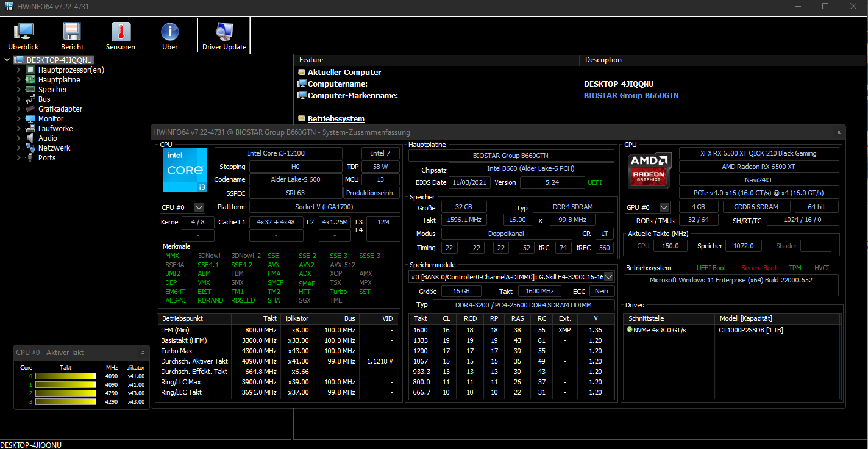The width and height of the screenshot is (868, 449).
Task: Click the monitor icon beside Computer-Markenname
Action: pyautogui.click(x=302, y=95)
